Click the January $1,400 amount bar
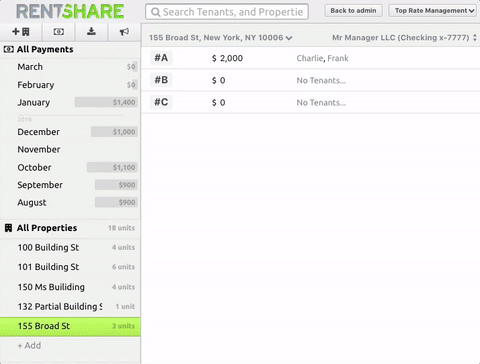480x364 pixels. (106, 102)
